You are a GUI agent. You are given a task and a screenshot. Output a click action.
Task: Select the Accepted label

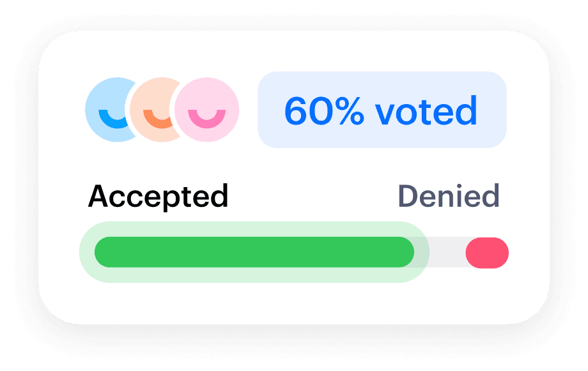pos(159,197)
